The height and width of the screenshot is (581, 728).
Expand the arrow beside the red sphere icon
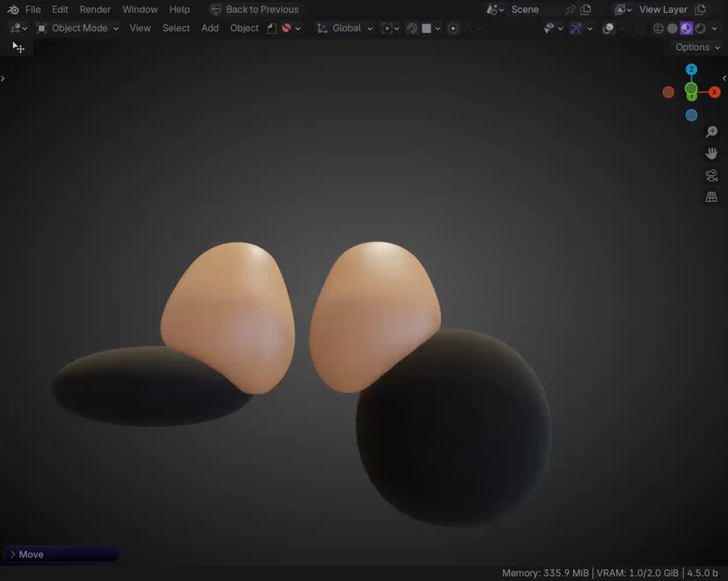click(298, 28)
